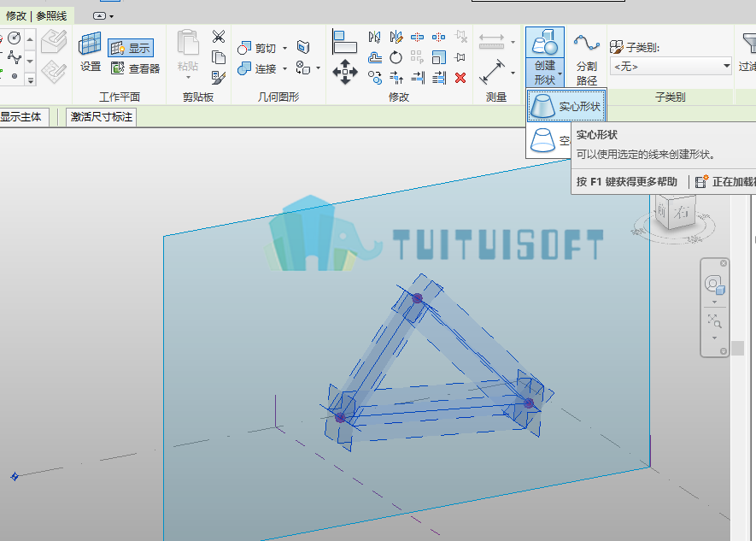Image resolution: width=756 pixels, height=541 pixels.
Task: Expand the 剪切 geometry dropdown arrow
Action: tap(285, 48)
